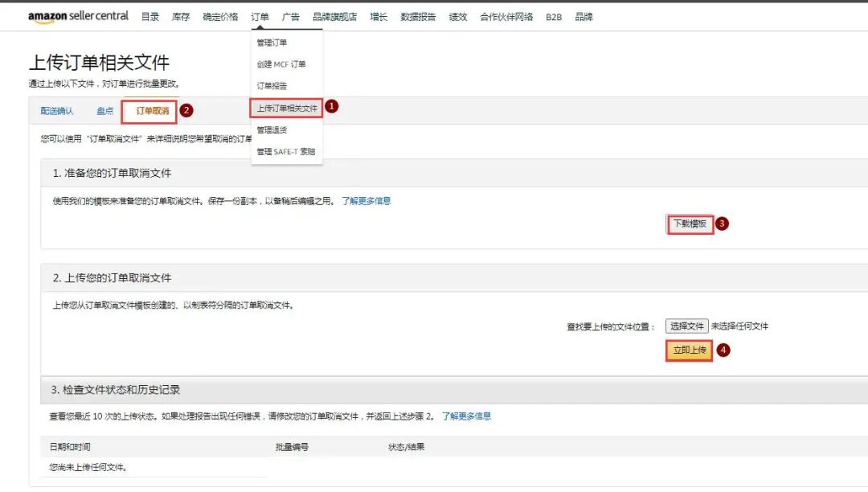Image resolution: width=868 pixels, height=492 pixels.
Task: Click 选择文件 to choose a file
Action: [687, 326]
